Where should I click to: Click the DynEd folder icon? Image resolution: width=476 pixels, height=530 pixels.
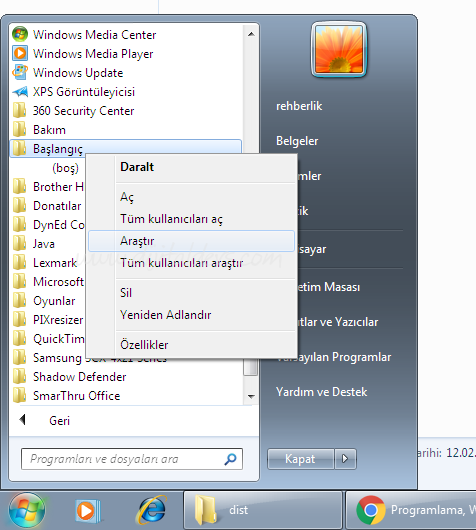click(19, 224)
